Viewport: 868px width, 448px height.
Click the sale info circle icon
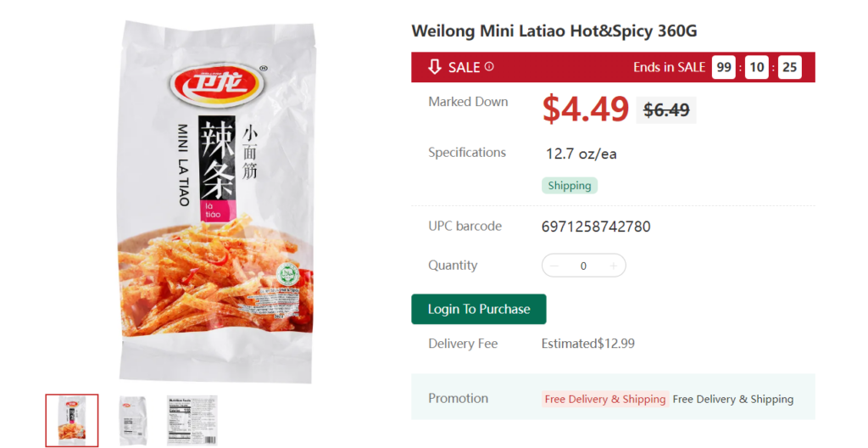point(489,66)
